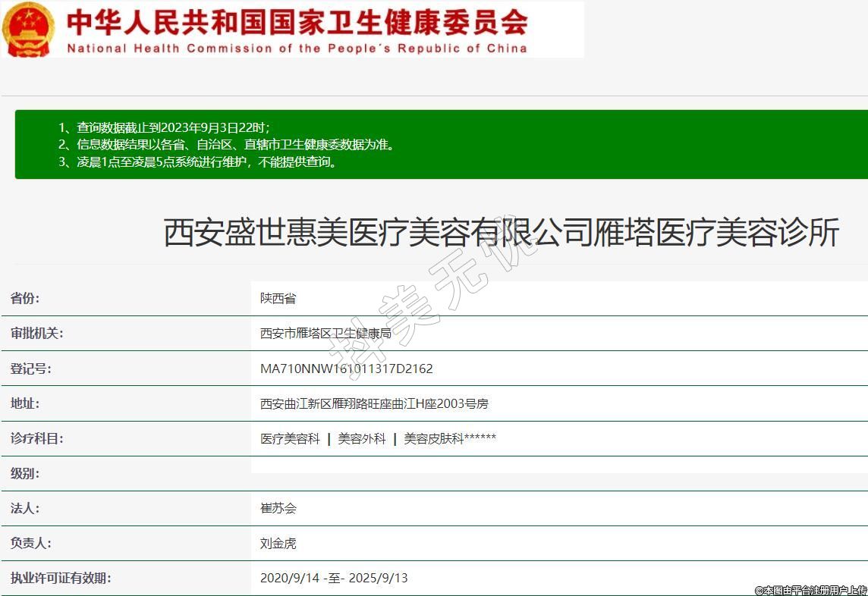
Task: Click the 审批机关 row label
Action: [x=36, y=334]
